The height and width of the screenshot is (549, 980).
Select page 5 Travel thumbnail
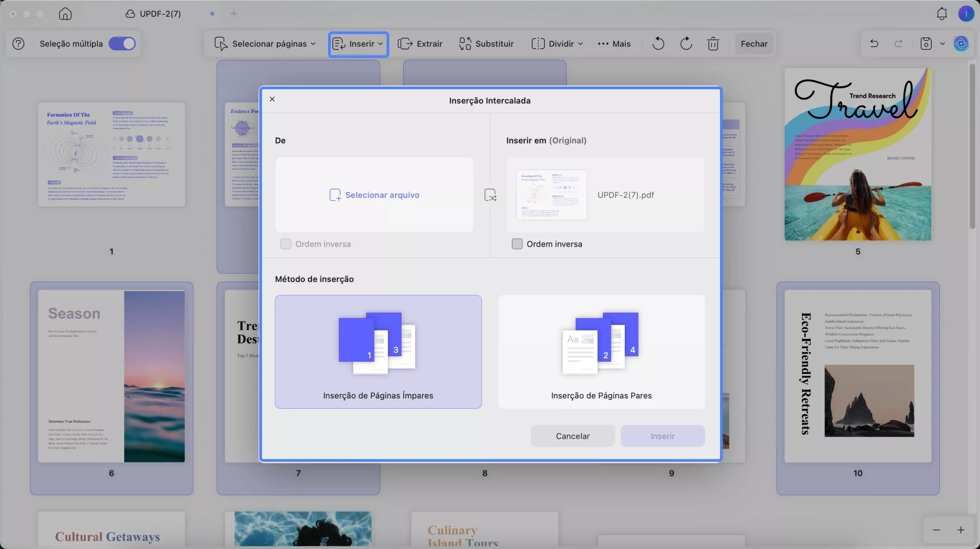(x=858, y=154)
